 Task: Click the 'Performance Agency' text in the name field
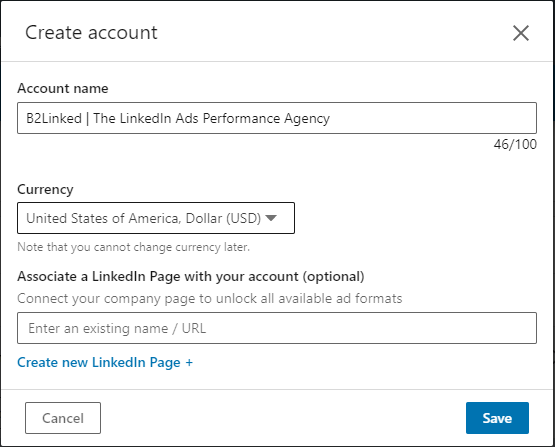(x=266, y=119)
